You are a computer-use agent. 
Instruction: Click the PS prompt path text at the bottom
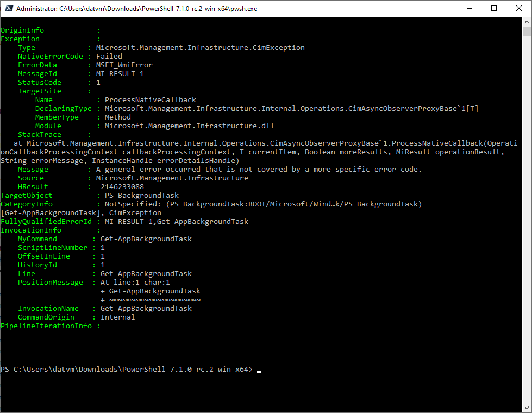(125, 369)
